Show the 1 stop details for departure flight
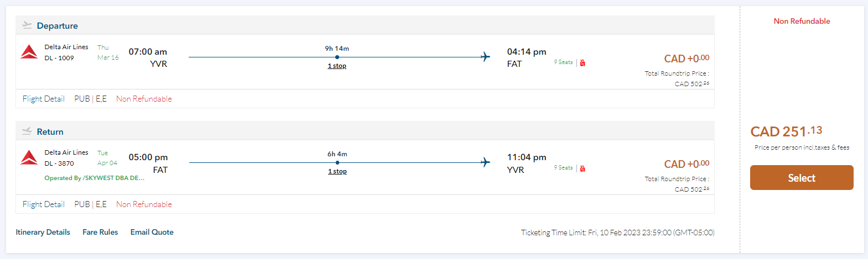 (337, 66)
